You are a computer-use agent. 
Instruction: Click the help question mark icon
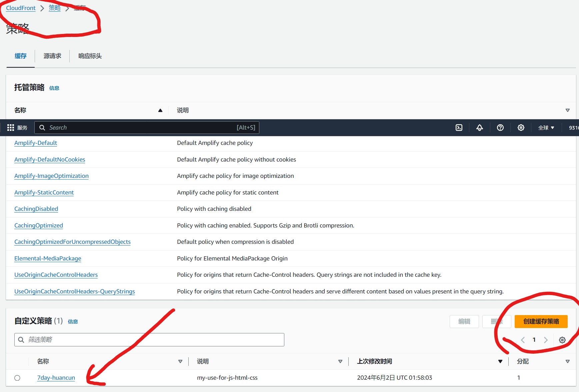500,128
